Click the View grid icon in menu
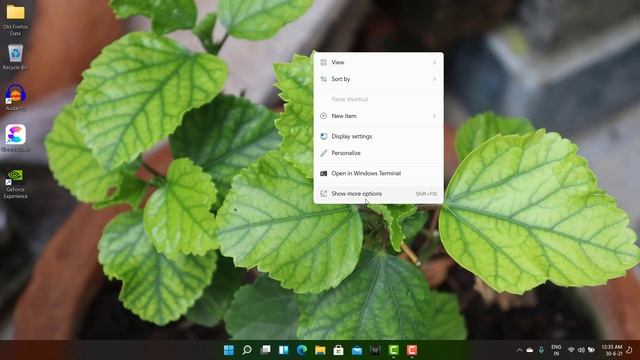The height and width of the screenshot is (360, 640). coord(323,62)
